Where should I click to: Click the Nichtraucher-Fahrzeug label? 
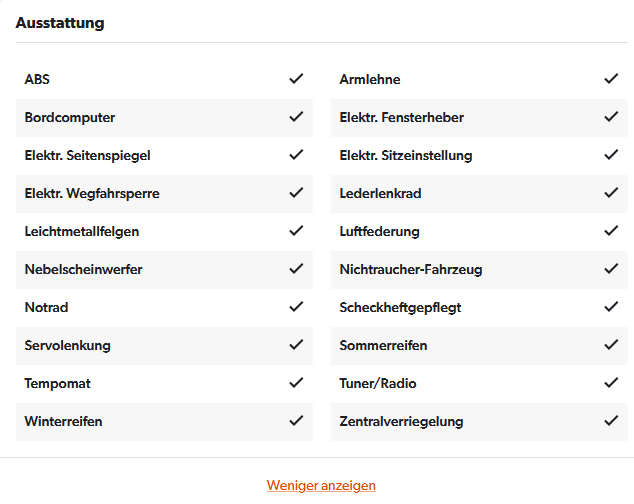(411, 269)
